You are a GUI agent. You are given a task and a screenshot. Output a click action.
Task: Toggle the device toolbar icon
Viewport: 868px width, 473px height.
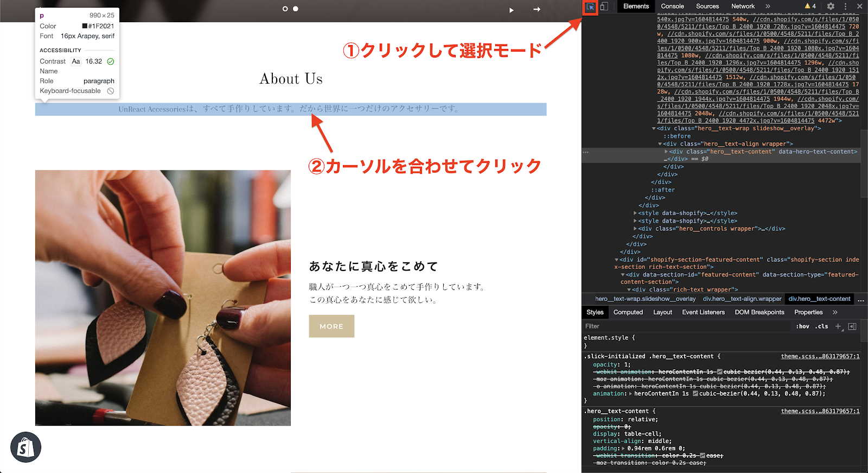pyautogui.click(x=604, y=7)
